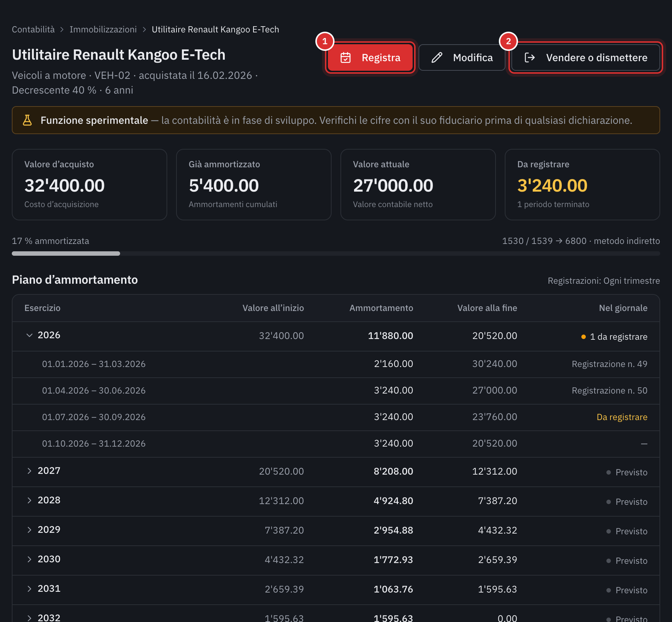
Task: Click Previsto status in 2027 row
Action: [x=627, y=472]
